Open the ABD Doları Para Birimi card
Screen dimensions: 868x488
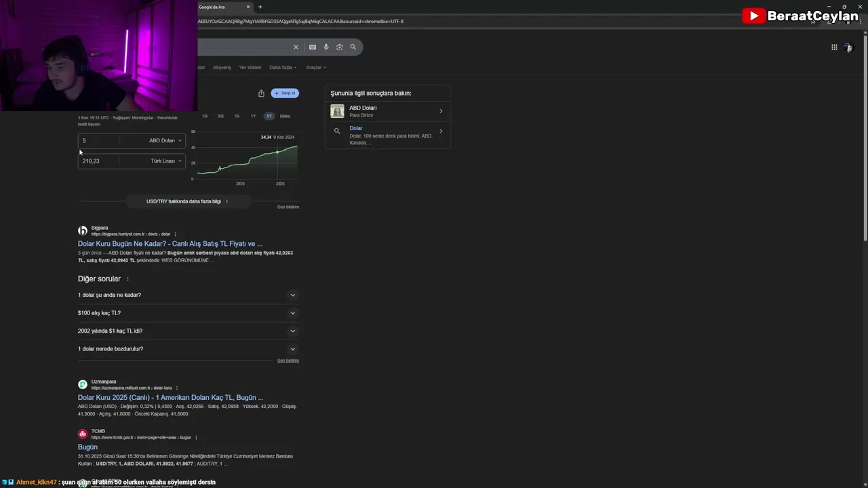click(x=387, y=111)
